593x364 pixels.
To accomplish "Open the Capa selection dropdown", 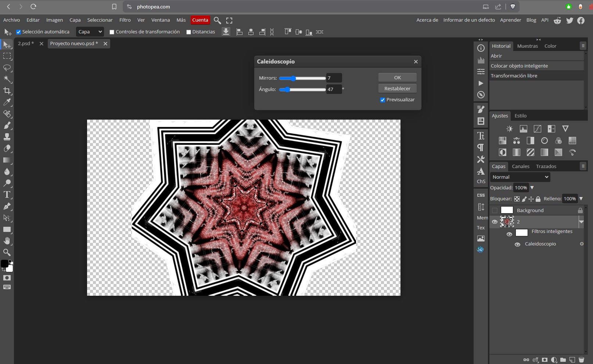I will tap(90, 32).
